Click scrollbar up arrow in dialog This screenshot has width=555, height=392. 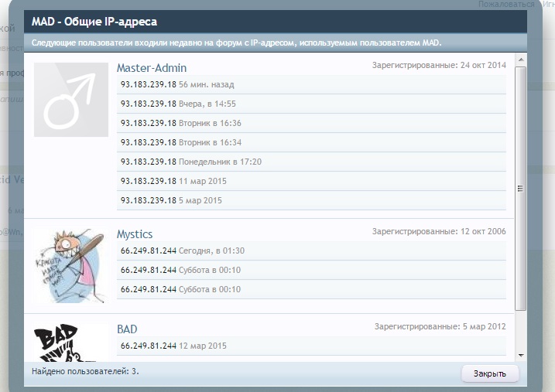click(x=521, y=60)
